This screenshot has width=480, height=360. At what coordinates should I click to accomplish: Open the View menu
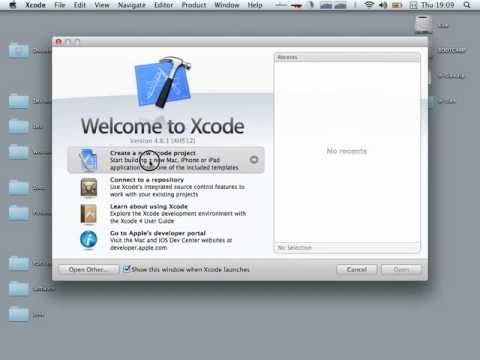click(x=102, y=5)
